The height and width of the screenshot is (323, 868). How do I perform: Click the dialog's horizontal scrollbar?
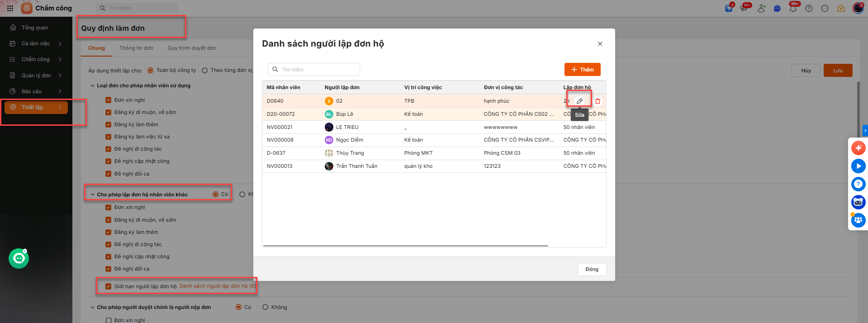point(405,246)
